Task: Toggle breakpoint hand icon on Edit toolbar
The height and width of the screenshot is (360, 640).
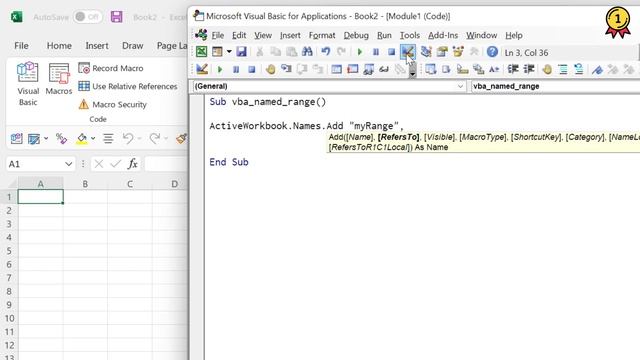Action: (x=547, y=69)
